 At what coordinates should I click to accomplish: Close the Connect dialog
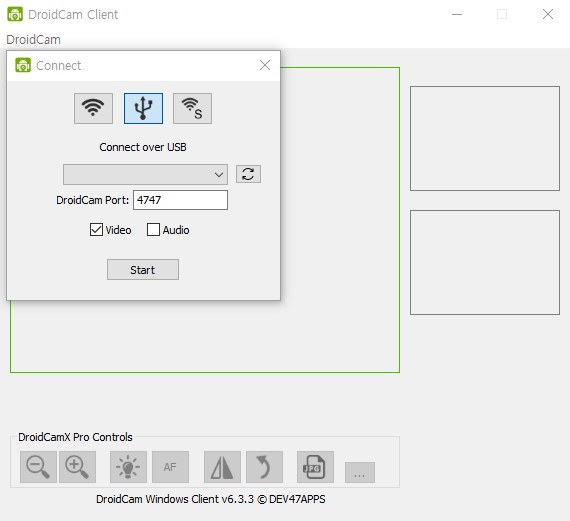point(265,65)
